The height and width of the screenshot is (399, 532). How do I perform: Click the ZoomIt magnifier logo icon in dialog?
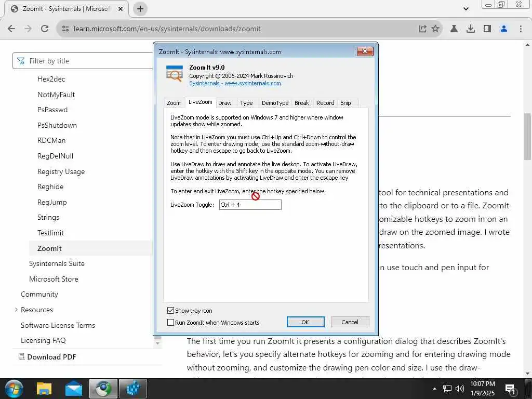[175, 73]
